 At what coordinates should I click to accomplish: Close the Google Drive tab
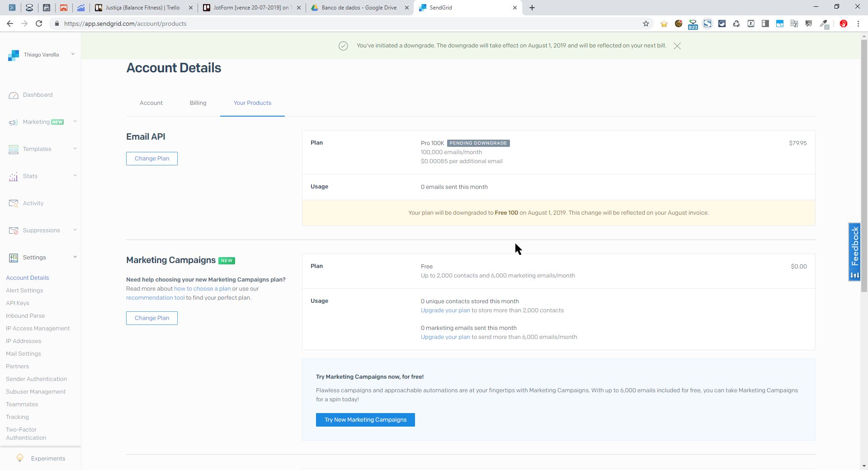pos(406,8)
